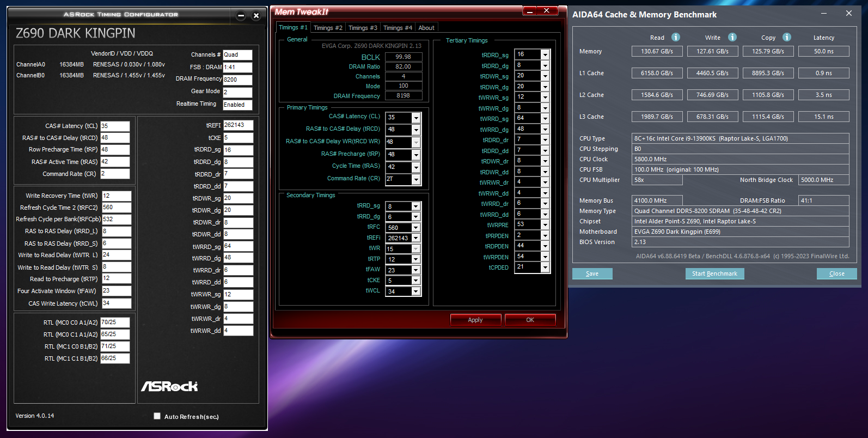
Task: Open the tRRD_sg dropdown in Secondary Timings
Action: 416,206
